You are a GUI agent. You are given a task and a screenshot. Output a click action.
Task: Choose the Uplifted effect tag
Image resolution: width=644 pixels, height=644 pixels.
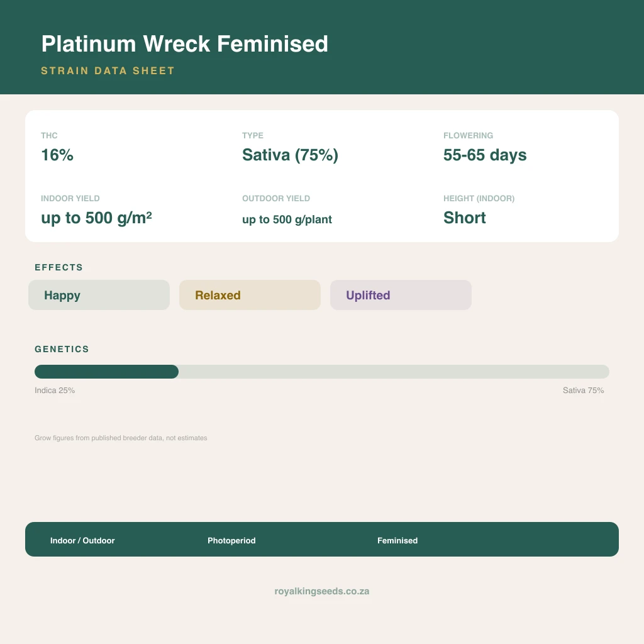[401, 295]
